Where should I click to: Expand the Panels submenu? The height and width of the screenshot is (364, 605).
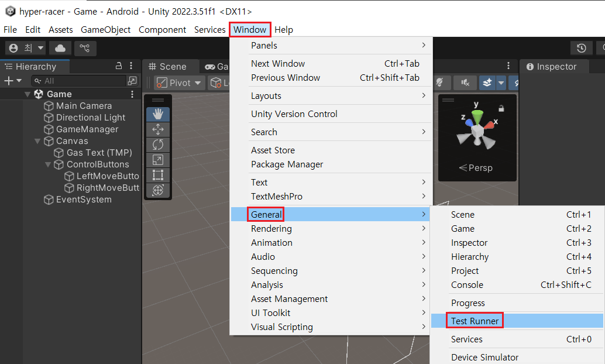click(331, 46)
